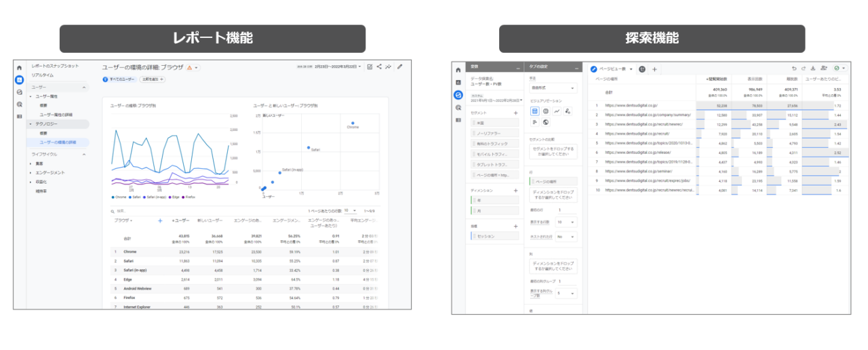Click the undo arrow in the exploration toolbar

(x=794, y=69)
